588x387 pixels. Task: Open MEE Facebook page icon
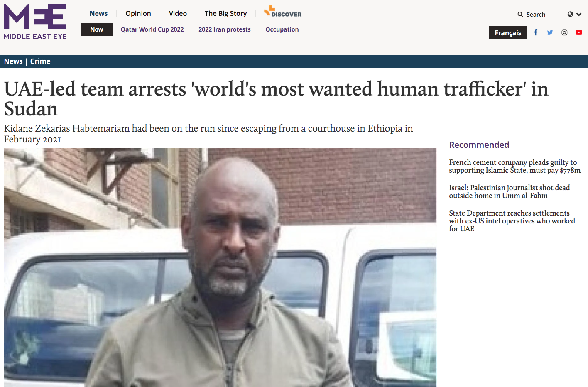pyautogui.click(x=536, y=32)
